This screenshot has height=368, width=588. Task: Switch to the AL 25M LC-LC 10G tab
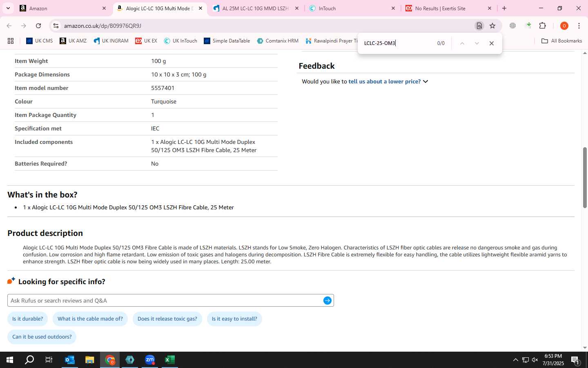(255, 8)
